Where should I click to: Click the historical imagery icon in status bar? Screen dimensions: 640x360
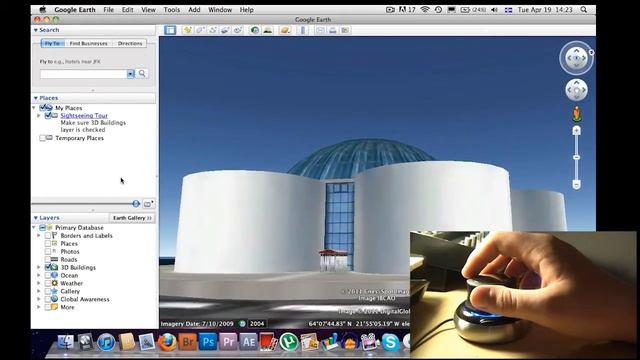pos(242,324)
